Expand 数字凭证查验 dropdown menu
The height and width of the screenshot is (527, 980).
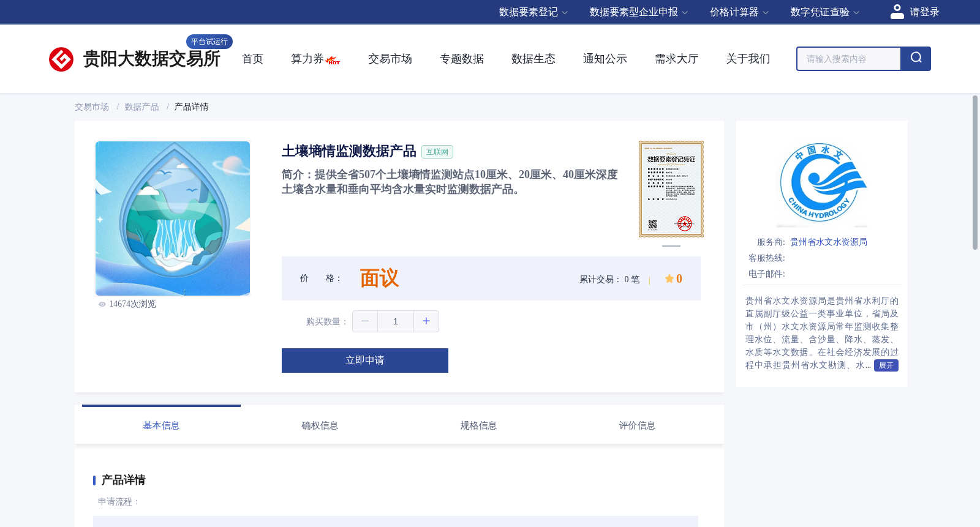(x=825, y=12)
